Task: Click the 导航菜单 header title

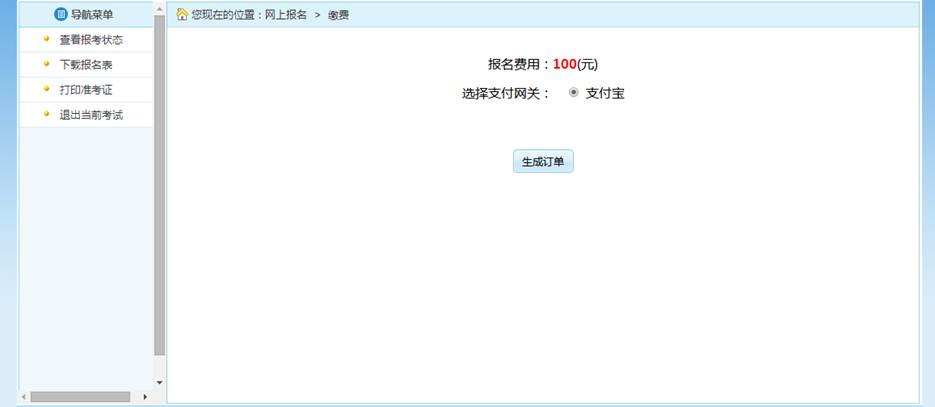Action: tap(92, 15)
